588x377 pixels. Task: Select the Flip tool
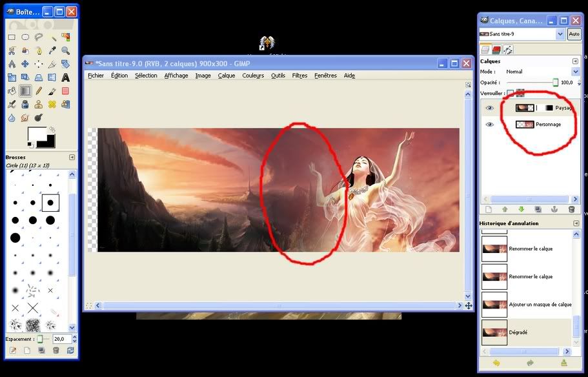[x=52, y=77]
